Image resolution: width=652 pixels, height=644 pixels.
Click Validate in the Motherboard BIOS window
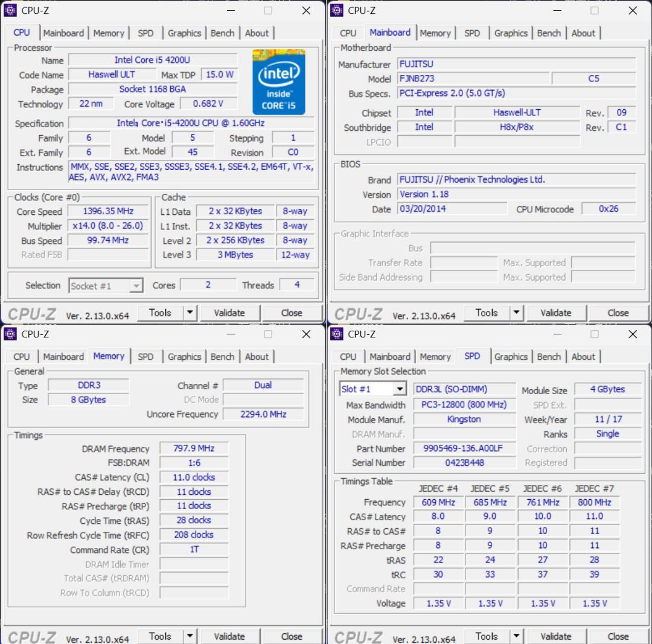pyautogui.click(x=556, y=313)
